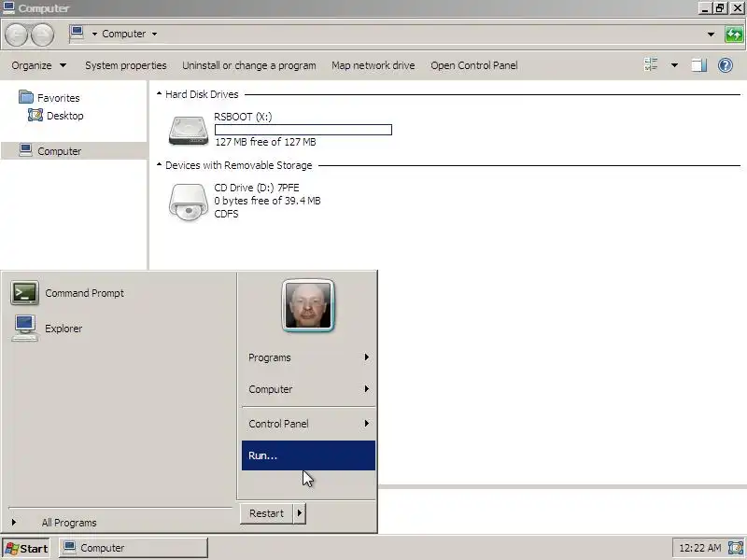Select the Run... entry in the Start menu
Screen dimensions: 747x560
coord(308,455)
